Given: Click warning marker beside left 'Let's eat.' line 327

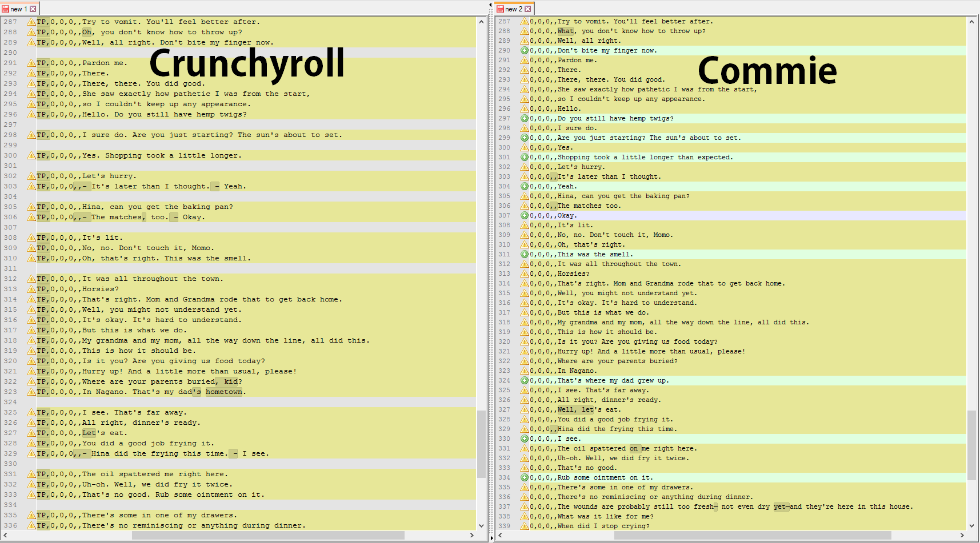Looking at the screenshot, I should coord(31,433).
